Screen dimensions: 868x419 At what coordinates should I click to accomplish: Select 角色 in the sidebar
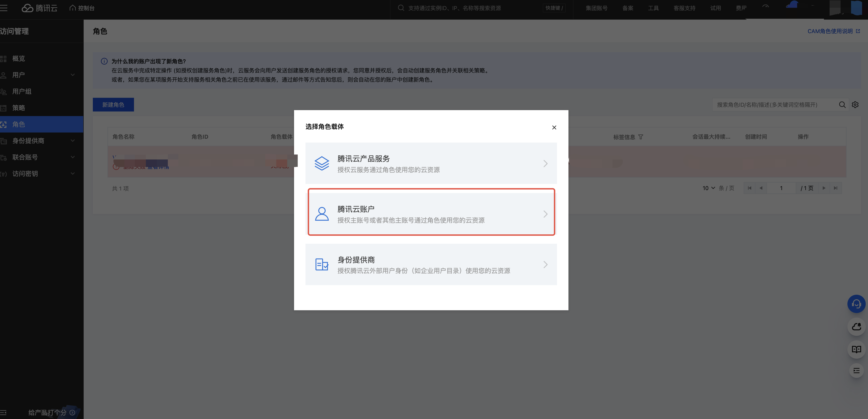coord(41,124)
